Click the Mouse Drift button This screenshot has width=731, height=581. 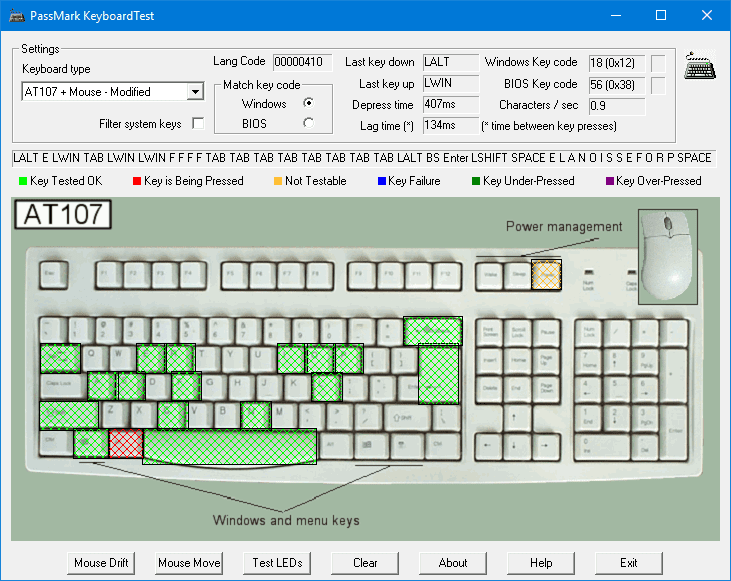point(102,563)
